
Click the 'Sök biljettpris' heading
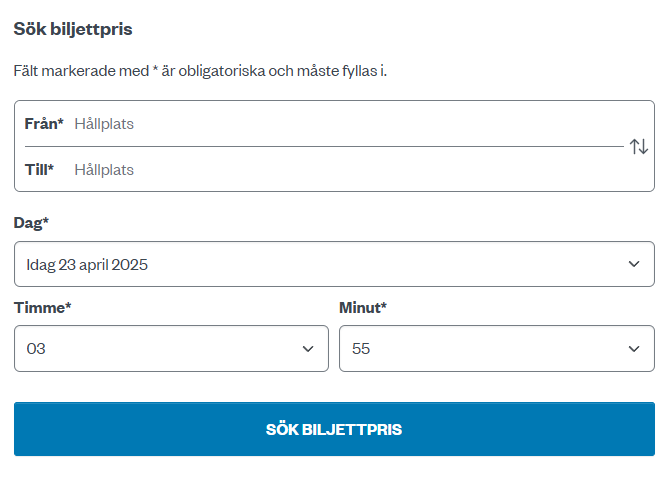[x=73, y=29]
